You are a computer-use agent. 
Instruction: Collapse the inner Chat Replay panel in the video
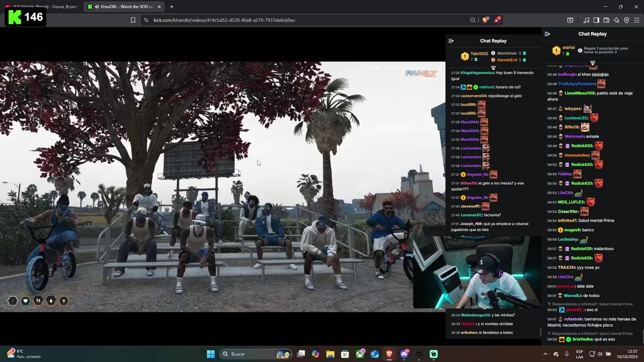tap(451, 41)
